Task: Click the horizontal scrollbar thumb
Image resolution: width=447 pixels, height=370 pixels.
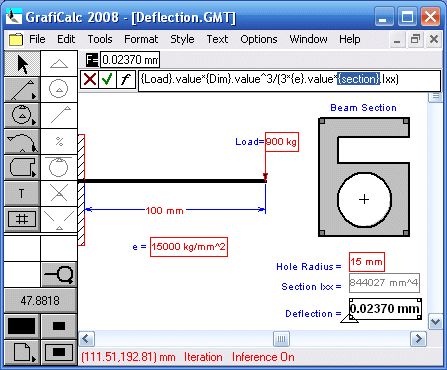Action: tap(281, 339)
